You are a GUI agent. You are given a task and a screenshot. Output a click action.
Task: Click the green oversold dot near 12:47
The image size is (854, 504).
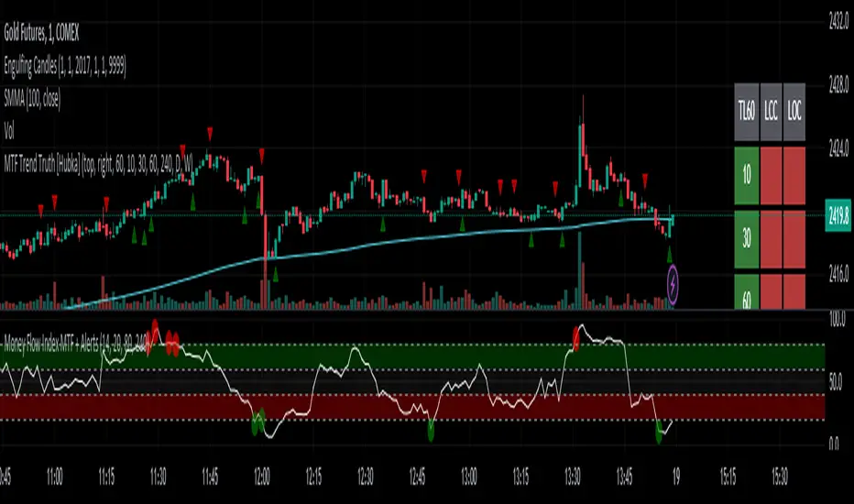(431, 431)
